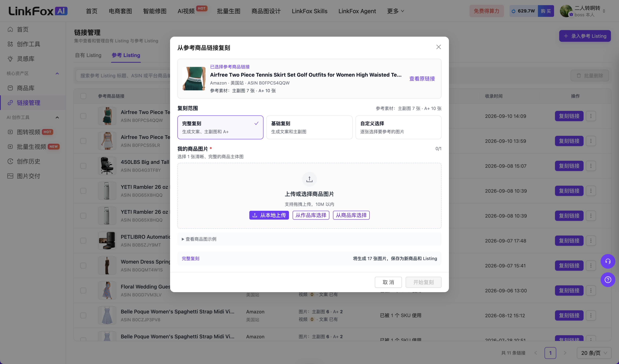This screenshot has height=364, width=619.
Task: Click the 创作工具 grid icon in sidebar
Action: (x=10, y=44)
